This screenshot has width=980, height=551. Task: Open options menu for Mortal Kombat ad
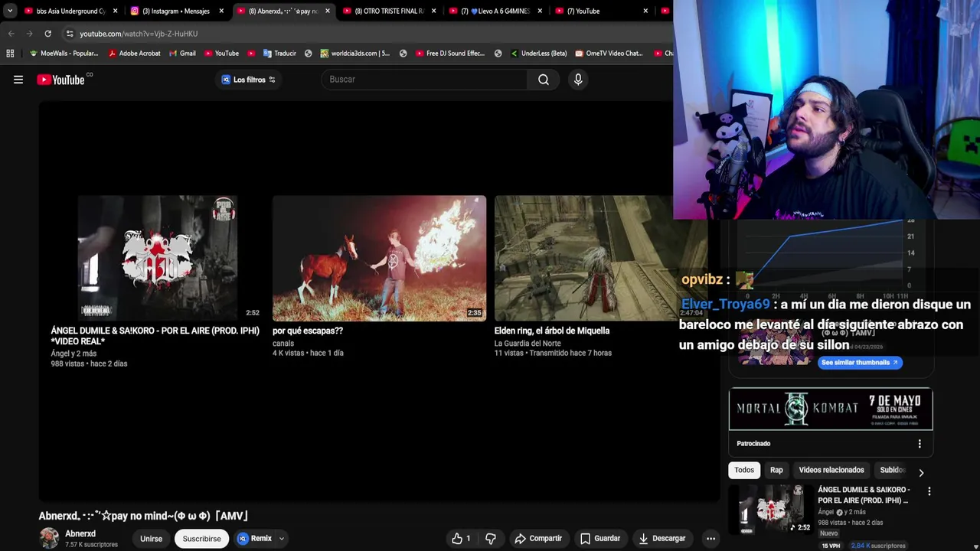pyautogui.click(x=920, y=444)
